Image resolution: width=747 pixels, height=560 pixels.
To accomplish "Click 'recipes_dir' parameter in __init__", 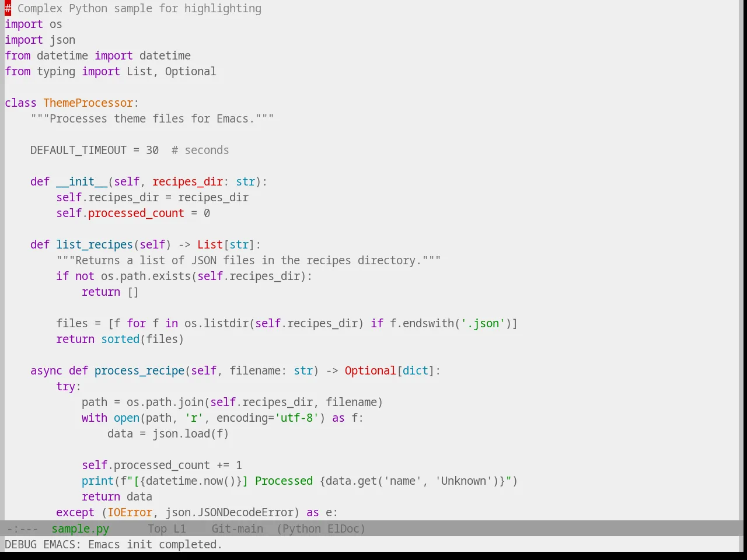I will (x=187, y=181).
